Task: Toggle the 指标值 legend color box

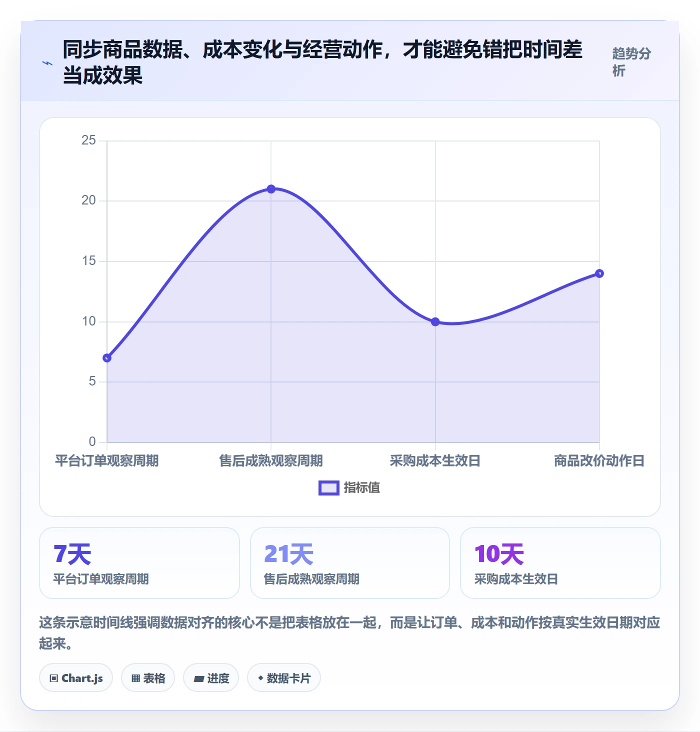Action: pos(329,488)
